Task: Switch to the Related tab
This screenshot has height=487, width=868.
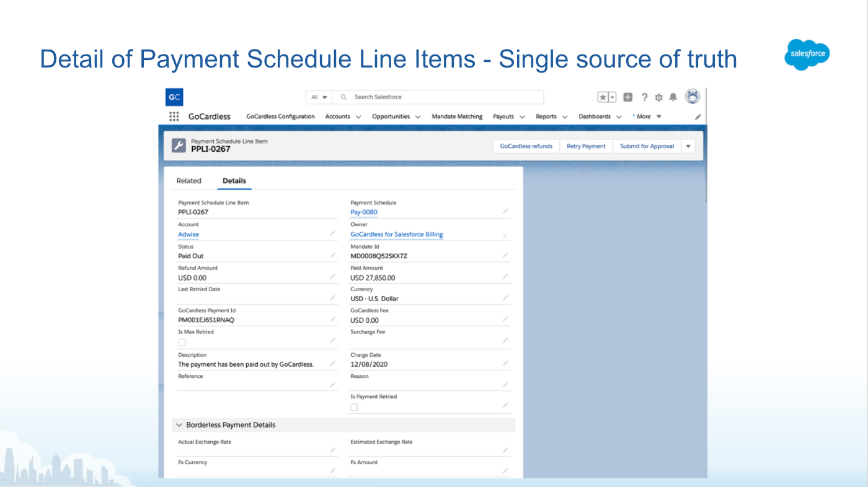Action: pos(189,181)
